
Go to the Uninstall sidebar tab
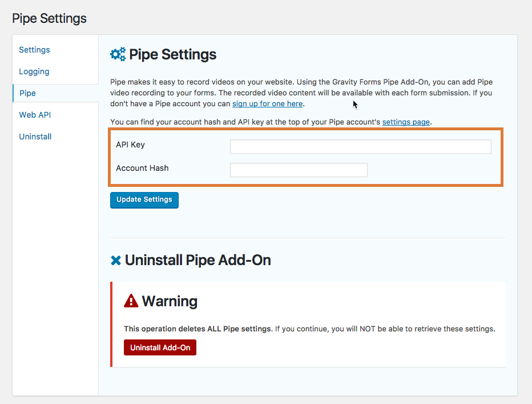coord(35,137)
